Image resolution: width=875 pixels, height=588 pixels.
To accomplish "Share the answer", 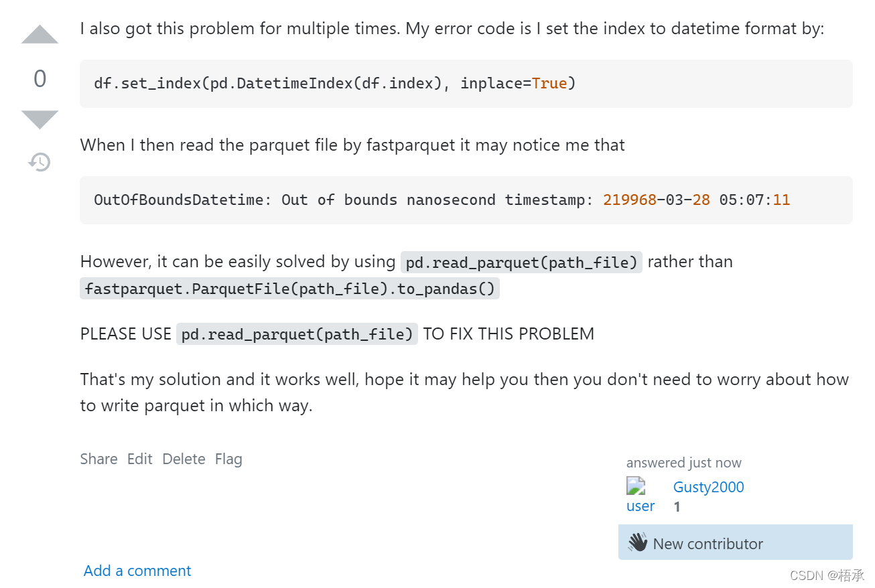I will point(98,459).
